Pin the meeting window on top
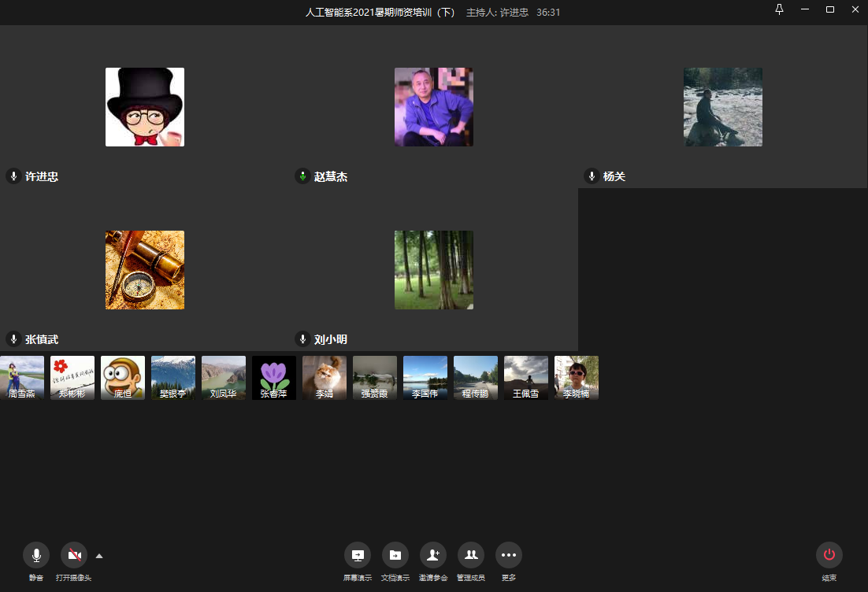Screen dimensions: 868x592 (x=780, y=10)
